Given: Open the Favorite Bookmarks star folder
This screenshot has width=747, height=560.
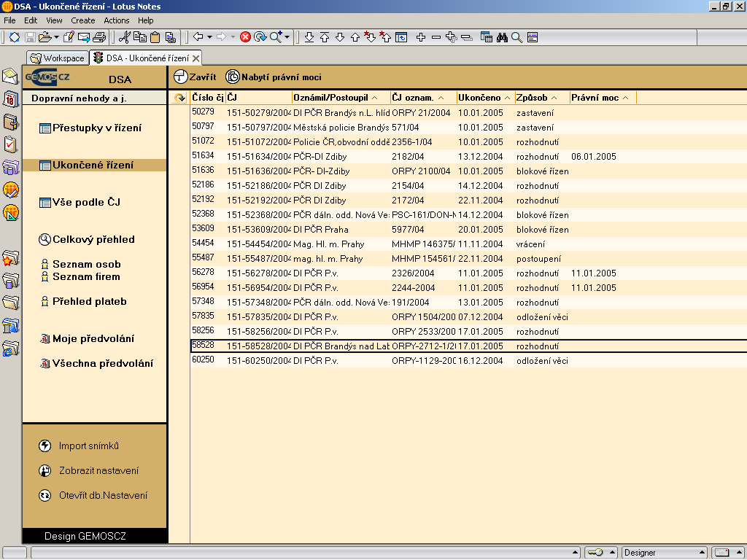Looking at the screenshot, I should 10,257.
